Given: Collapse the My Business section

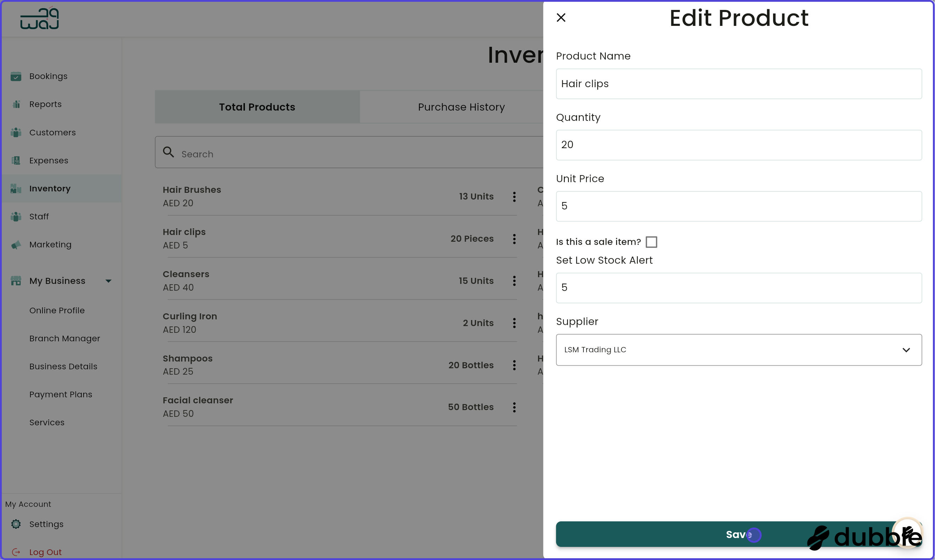Looking at the screenshot, I should click(109, 280).
